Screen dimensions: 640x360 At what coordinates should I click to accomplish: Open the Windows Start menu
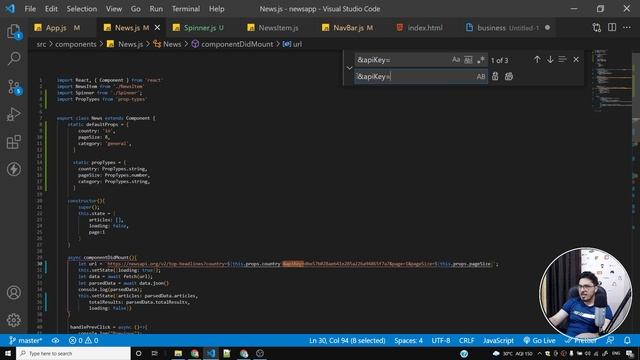(8, 353)
